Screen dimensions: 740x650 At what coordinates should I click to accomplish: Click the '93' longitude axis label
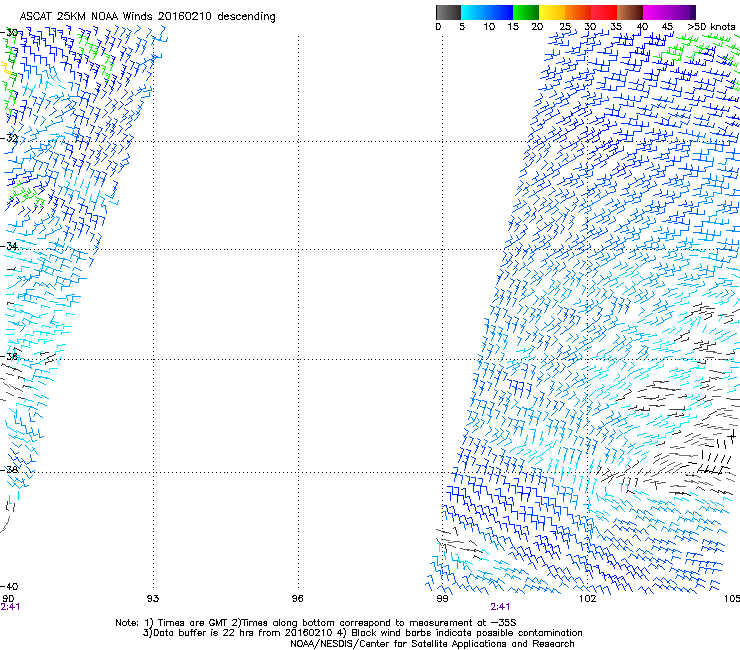(x=153, y=599)
